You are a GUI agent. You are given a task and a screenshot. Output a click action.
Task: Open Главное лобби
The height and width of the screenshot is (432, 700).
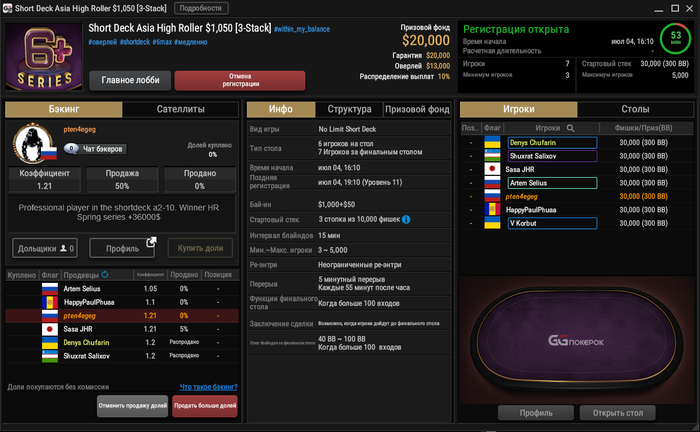tap(130, 80)
